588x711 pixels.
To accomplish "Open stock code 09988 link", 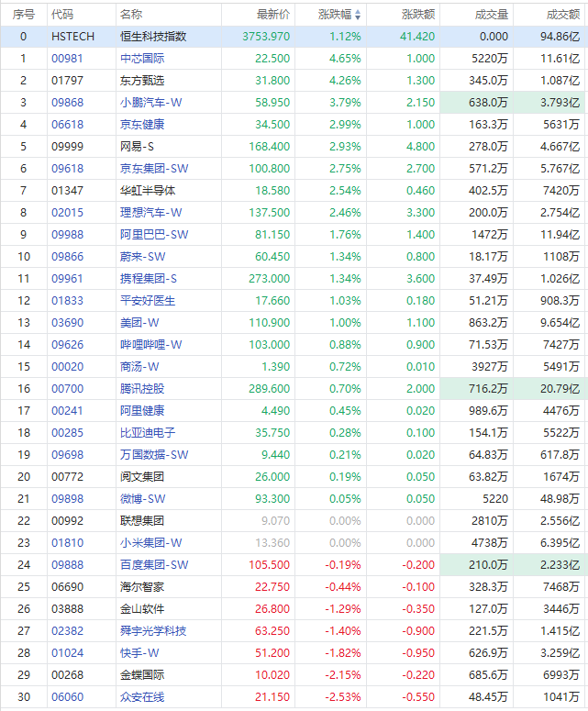I will (67, 235).
